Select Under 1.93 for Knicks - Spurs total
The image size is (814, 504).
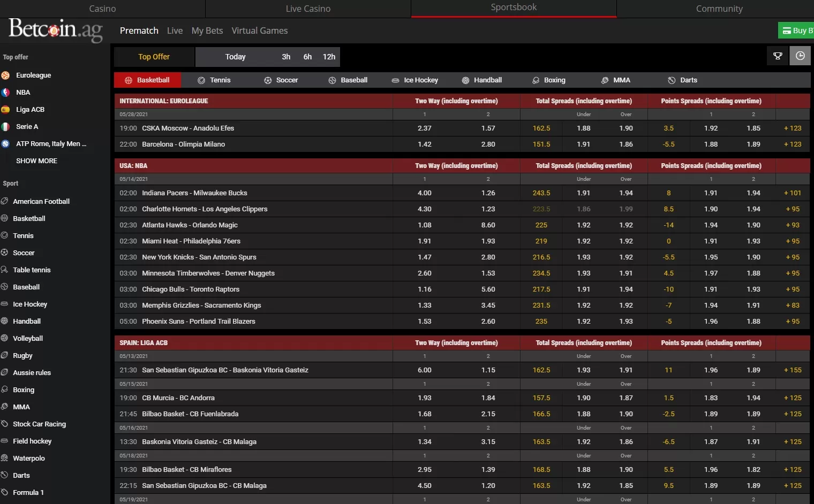[x=584, y=257]
